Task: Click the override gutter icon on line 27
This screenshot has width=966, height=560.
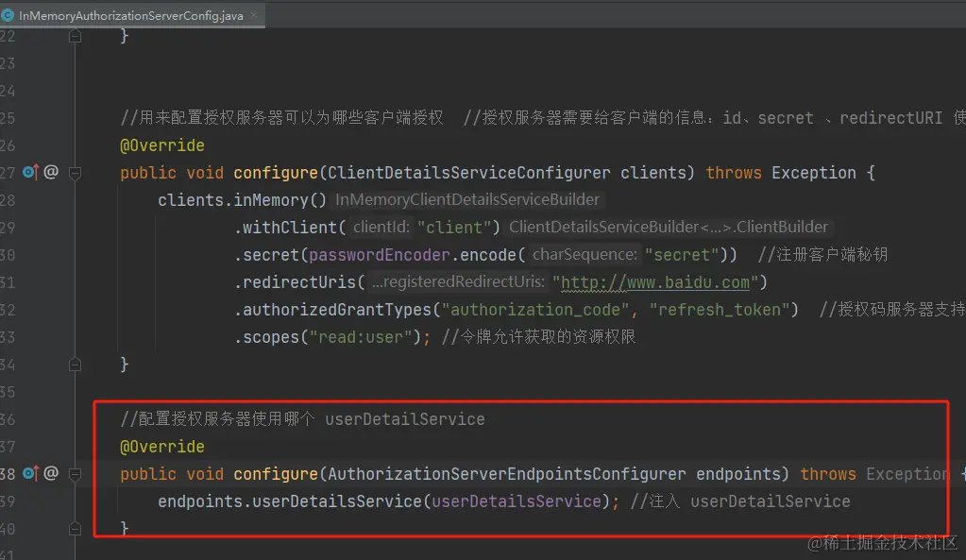Action: point(31,172)
